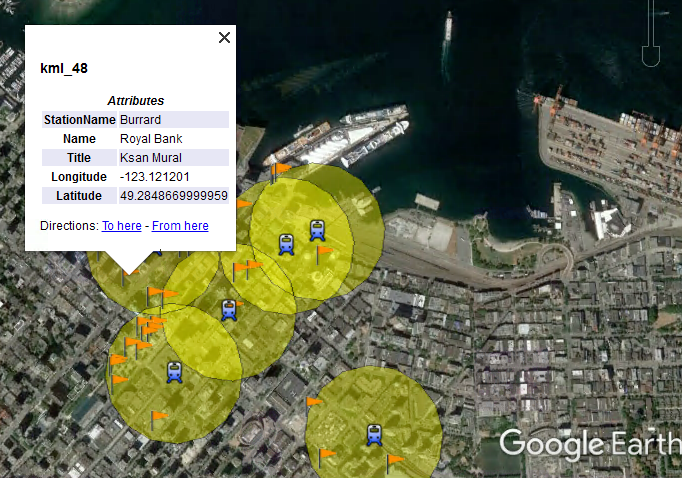Click the 'Latitude' attribute label

click(x=79, y=196)
